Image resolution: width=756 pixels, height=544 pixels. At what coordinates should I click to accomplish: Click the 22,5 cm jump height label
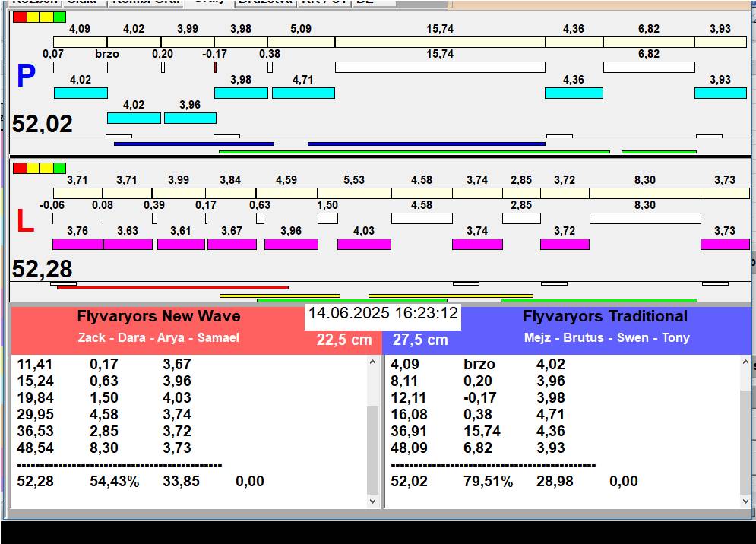344,340
